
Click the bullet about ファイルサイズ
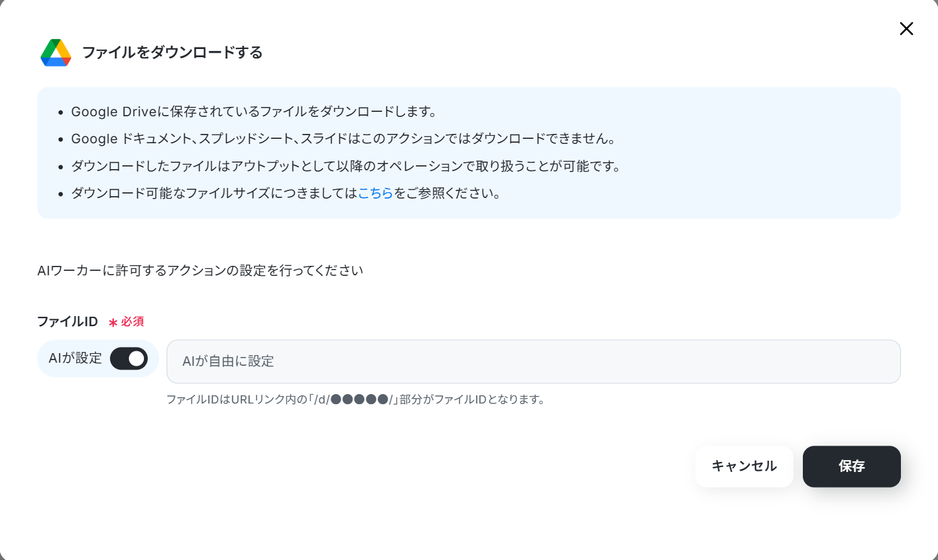pyautogui.click(x=285, y=193)
